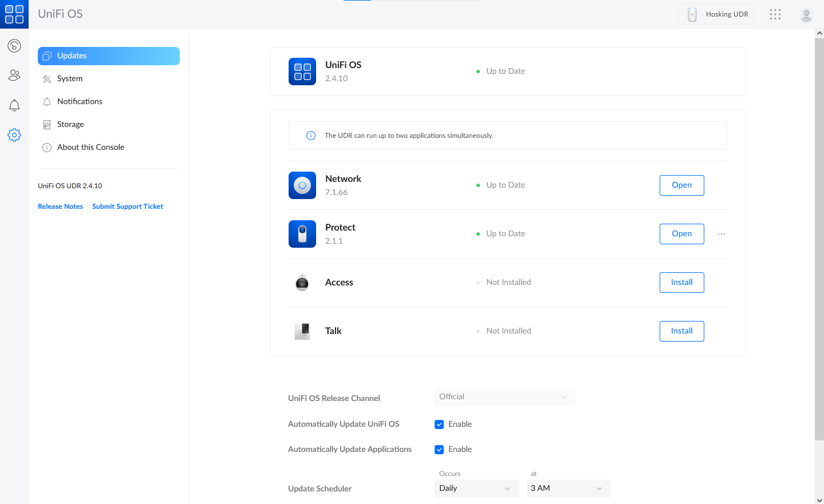The height and width of the screenshot is (504, 824).
Task: Open the Network application
Action: (x=681, y=185)
